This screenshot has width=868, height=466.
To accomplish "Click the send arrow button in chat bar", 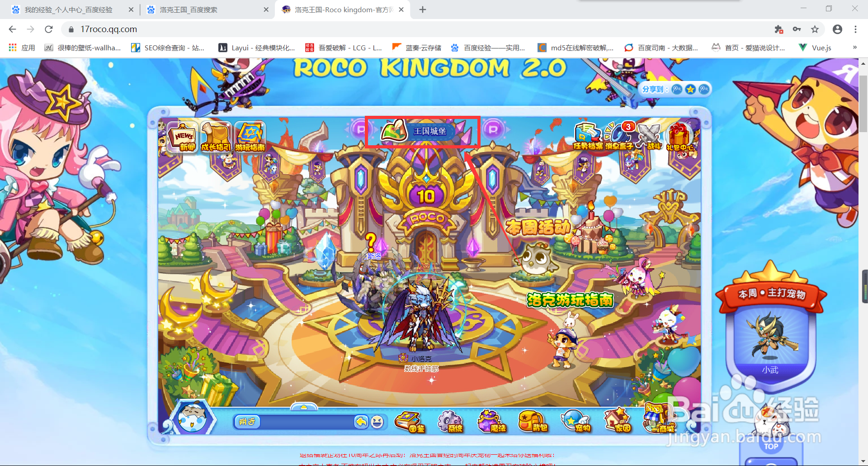I will click(361, 422).
